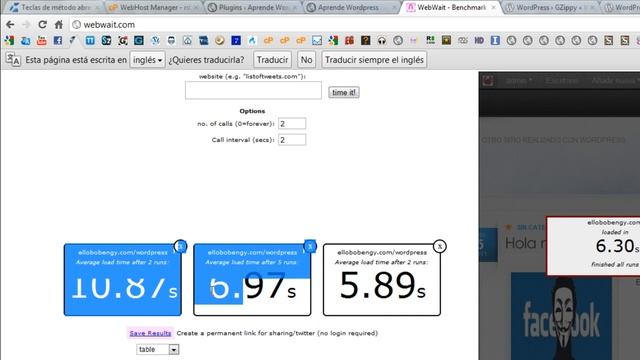
Task: Click the Call interval (secs) input
Action: coord(292,140)
